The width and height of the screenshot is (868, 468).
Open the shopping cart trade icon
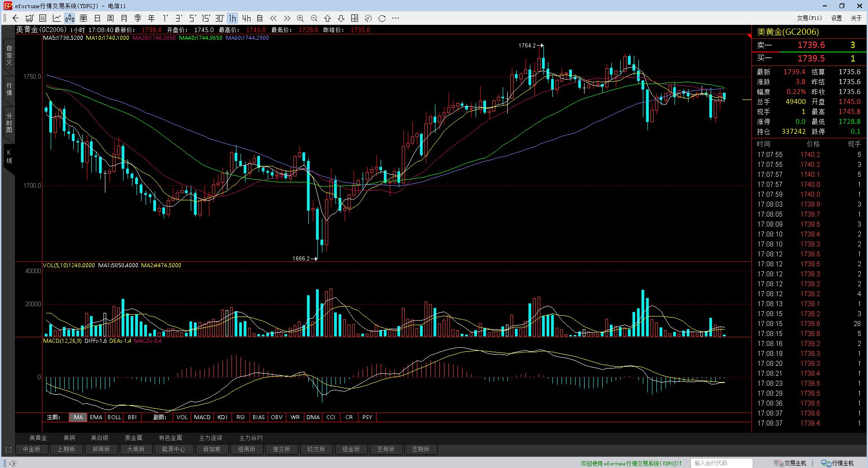coord(29,18)
